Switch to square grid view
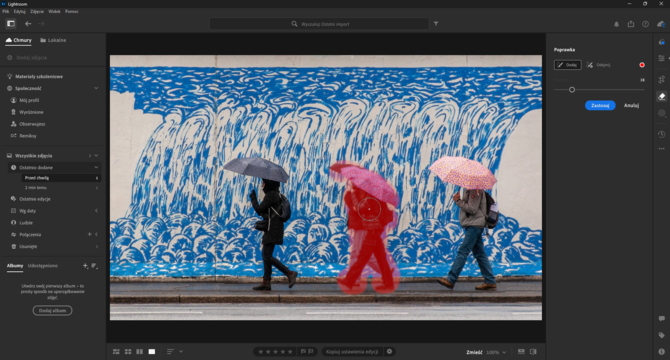 pyautogui.click(x=128, y=351)
